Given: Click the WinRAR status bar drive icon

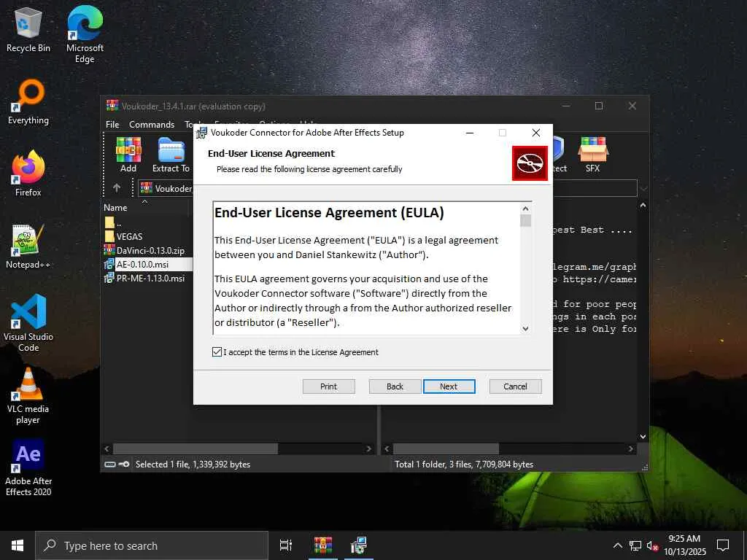Looking at the screenshot, I should pos(110,464).
